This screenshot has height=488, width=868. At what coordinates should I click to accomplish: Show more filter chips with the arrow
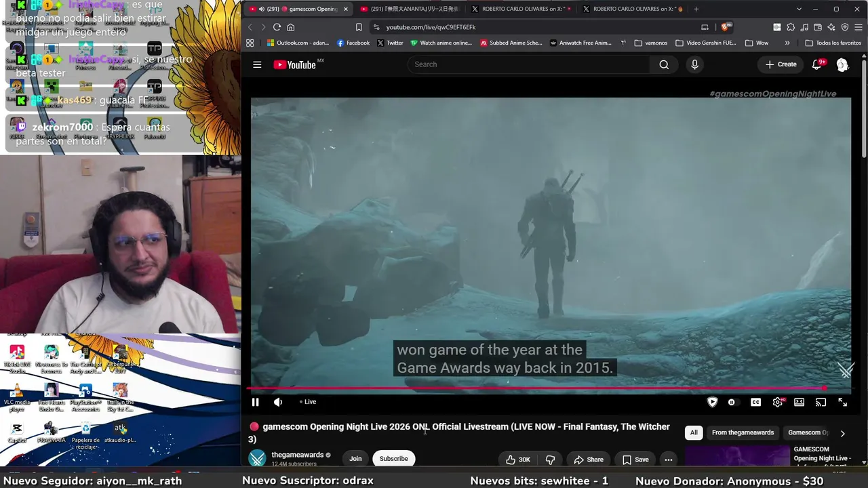[842, 433]
